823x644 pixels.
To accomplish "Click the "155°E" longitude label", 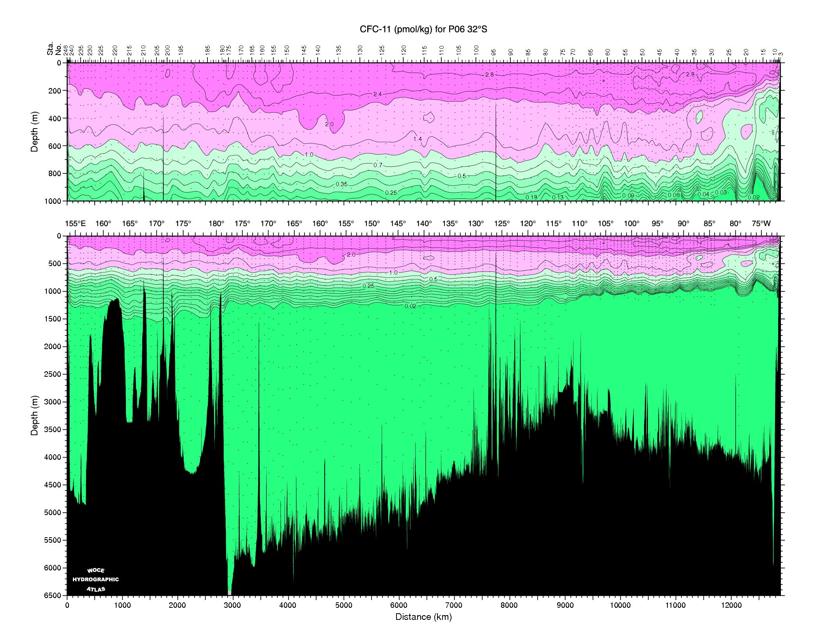I will (x=76, y=224).
